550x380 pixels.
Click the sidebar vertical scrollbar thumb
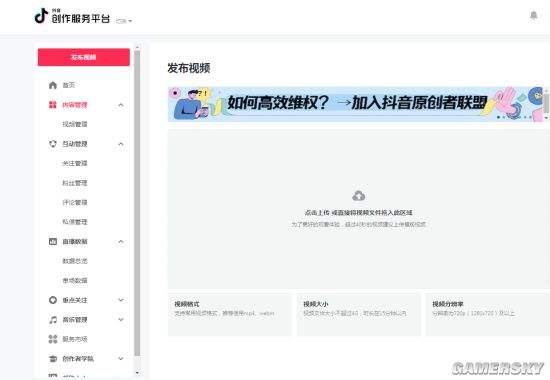(x=137, y=204)
